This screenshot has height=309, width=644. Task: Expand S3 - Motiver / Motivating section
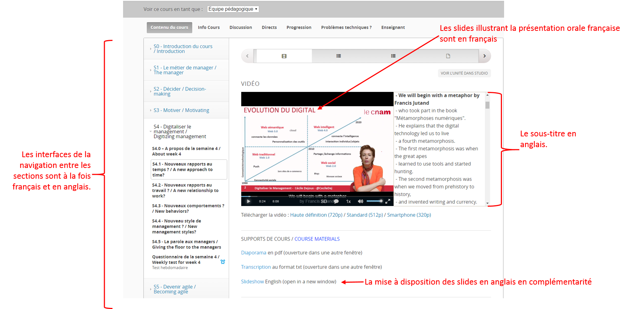tap(186, 110)
